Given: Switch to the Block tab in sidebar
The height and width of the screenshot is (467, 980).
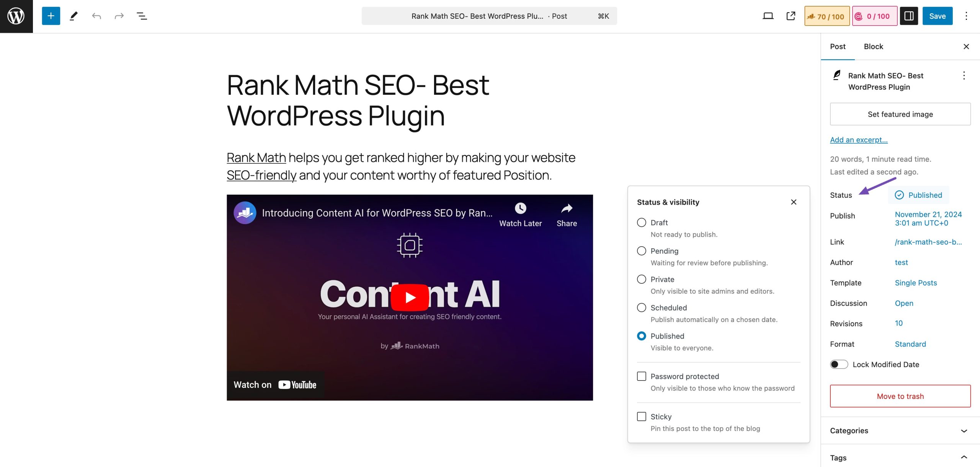Looking at the screenshot, I should point(873,46).
